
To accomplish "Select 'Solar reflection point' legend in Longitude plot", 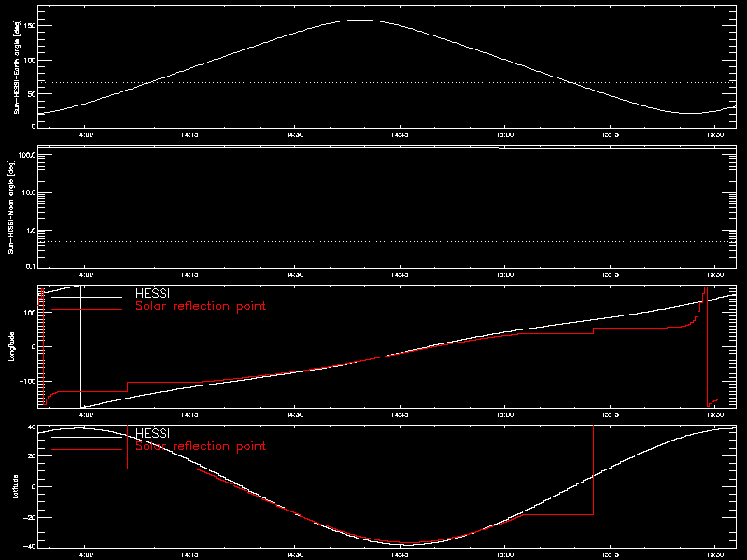I will tap(201, 306).
